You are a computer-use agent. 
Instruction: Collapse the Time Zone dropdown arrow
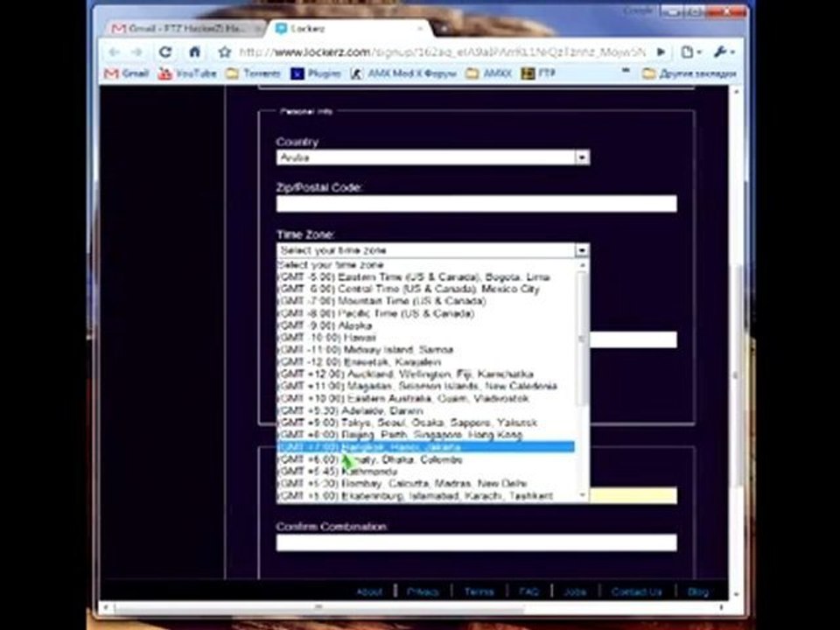point(582,250)
